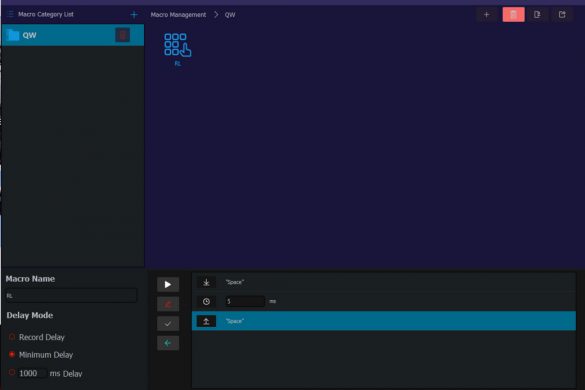585x390 pixels.
Task: Import a macro using the import icon
Action: coord(537,15)
